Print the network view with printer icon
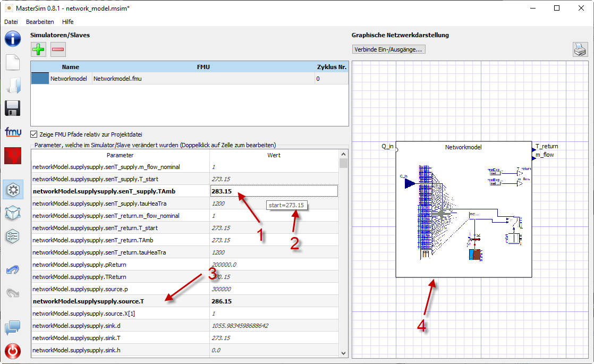 [x=580, y=49]
